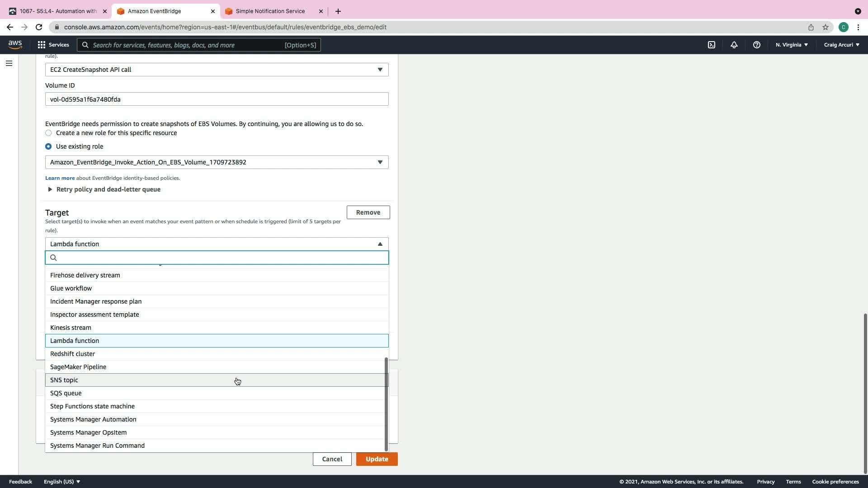The height and width of the screenshot is (488, 868).
Task: Open the AWS help menu icon
Action: click(x=756, y=45)
